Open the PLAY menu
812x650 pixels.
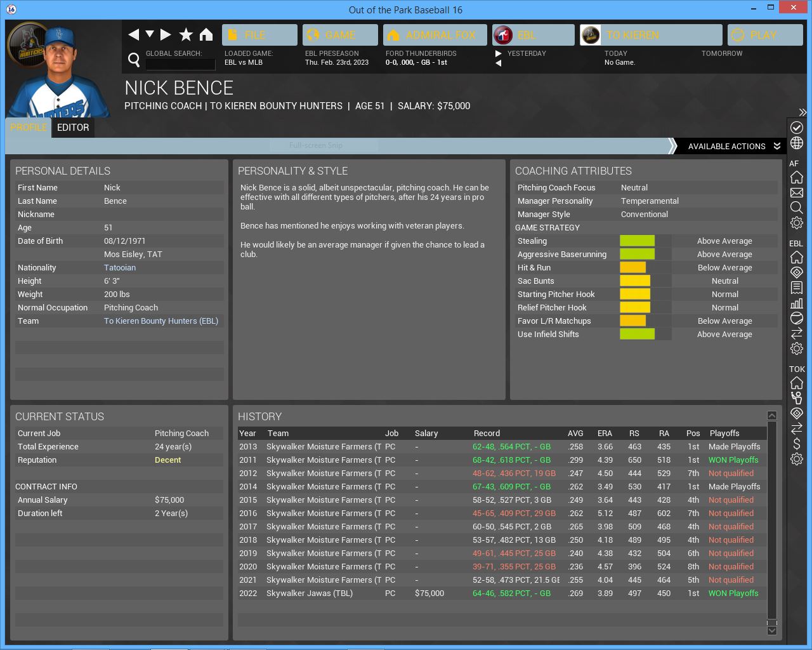(x=765, y=35)
